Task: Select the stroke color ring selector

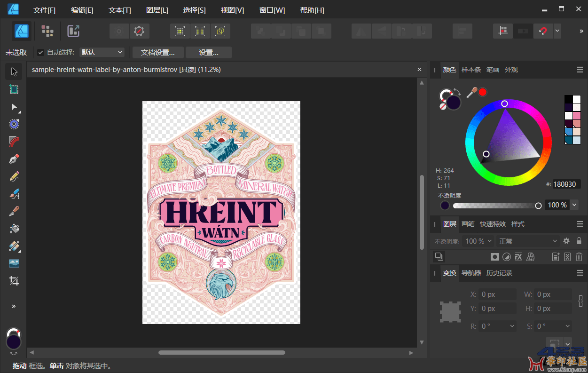Action: [445, 95]
